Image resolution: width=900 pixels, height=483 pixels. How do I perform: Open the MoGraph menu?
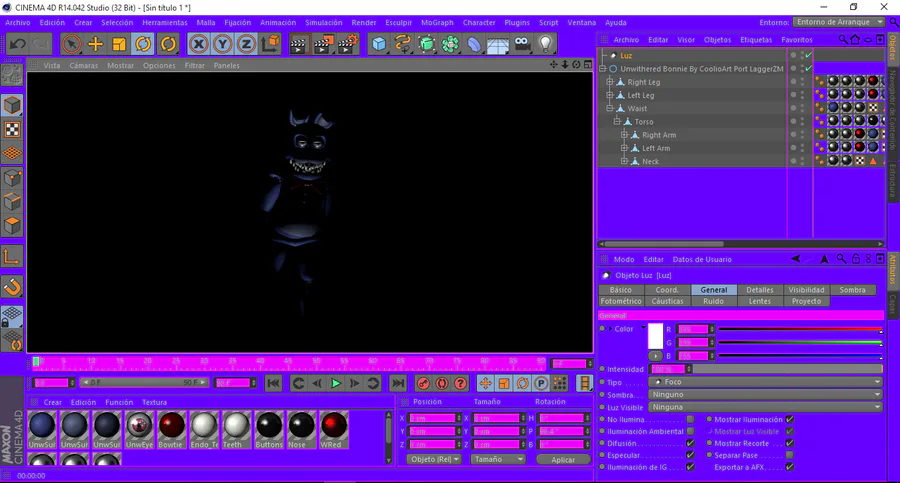[437, 22]
